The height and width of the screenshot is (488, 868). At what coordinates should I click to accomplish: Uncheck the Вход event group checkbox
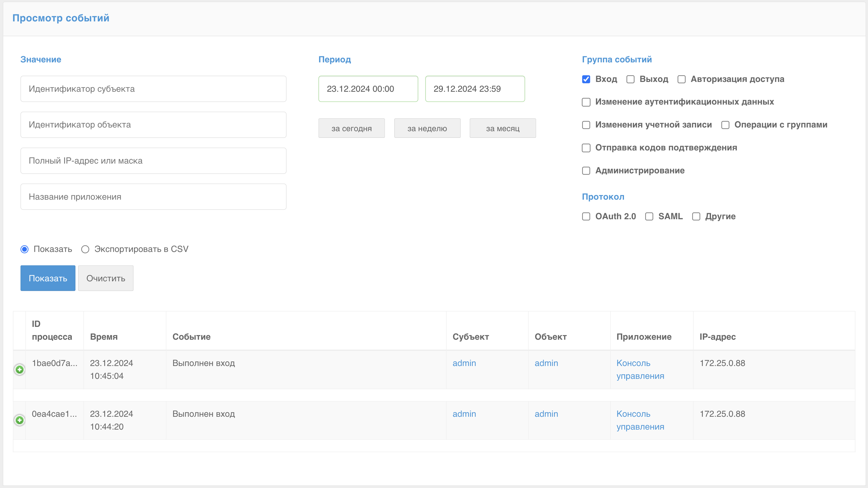[586, 79]
